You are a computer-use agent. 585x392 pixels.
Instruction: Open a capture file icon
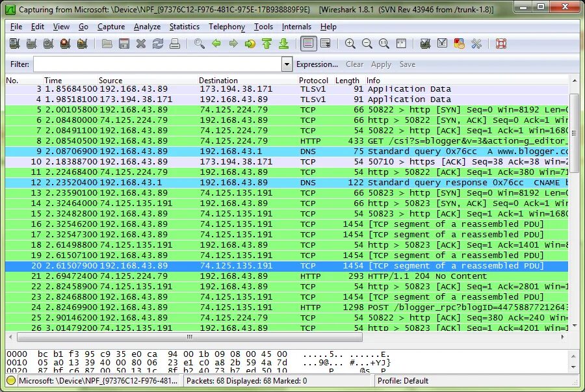coord(107,44)
